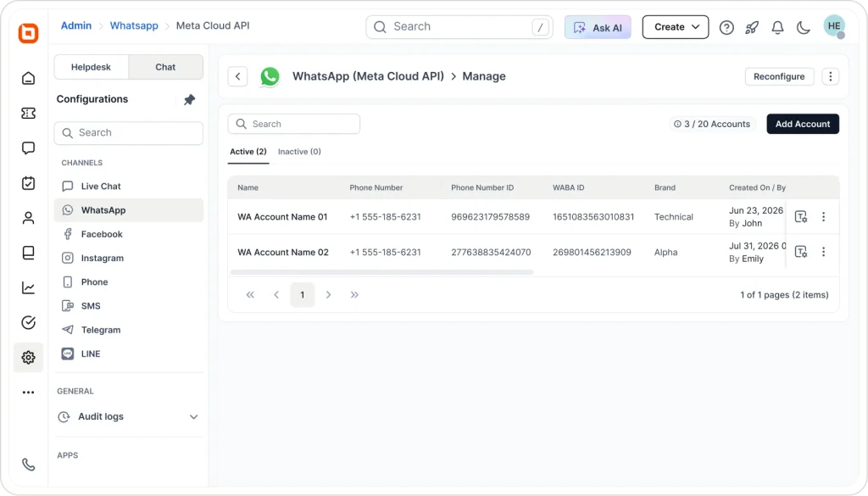Open the reports chart icon in sidebar
This screenshot has width=868, height=496.
click(28, 288)
